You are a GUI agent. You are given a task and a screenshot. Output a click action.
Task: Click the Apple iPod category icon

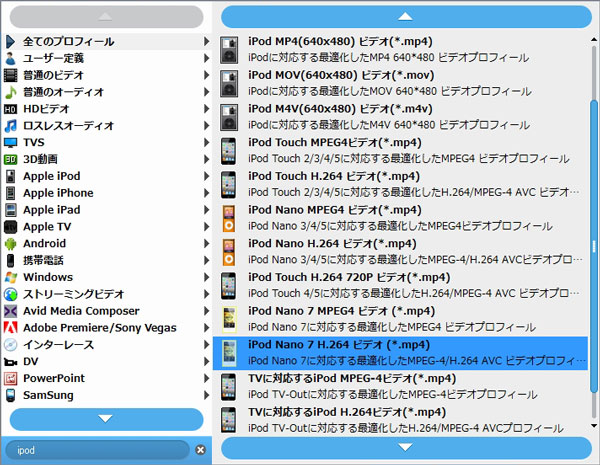(10, 176)
